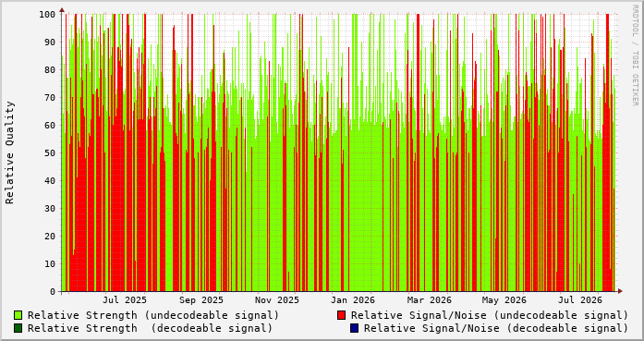Image resolution: width=644 pixels, height=341 pixels.
Task: Click the 50 value on y-axis
Action: [x=51, y=152]
